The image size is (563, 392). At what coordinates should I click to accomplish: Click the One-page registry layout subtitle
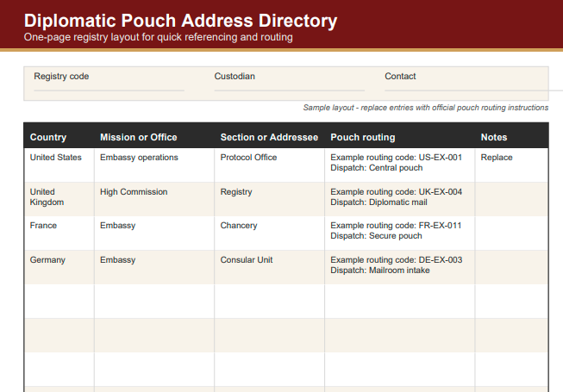point(159,37)
